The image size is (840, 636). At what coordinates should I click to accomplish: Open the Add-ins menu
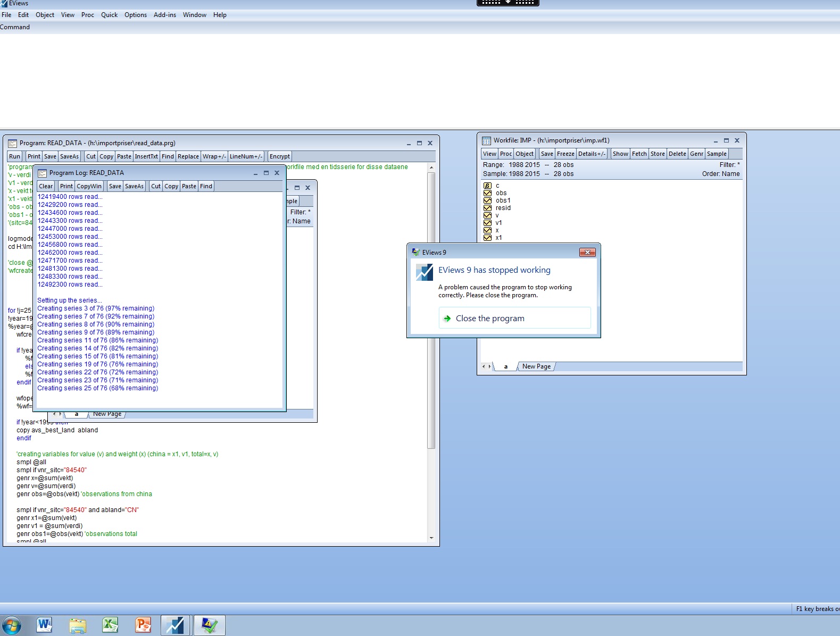tap(165, 15)
